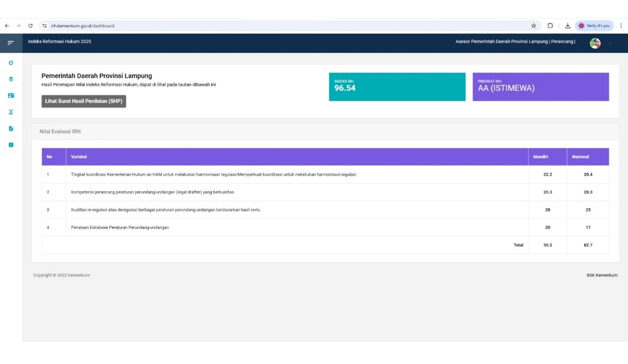Screen dimensions: 628x364
Task: Open Chrome three-dot menu
Action: [x=621, y=26]
